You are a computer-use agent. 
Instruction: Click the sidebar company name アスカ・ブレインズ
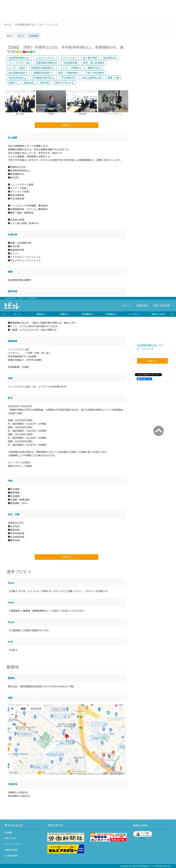coord(150,347)
